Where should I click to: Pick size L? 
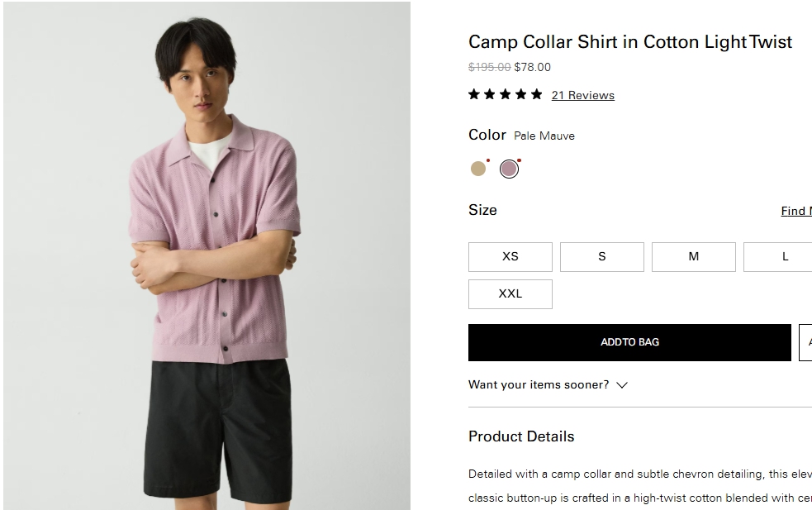[781, 257]
